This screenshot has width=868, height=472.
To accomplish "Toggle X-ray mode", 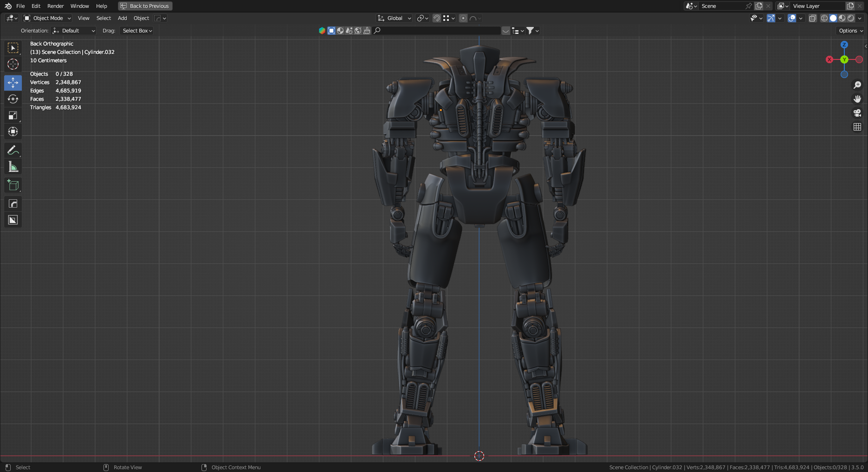I will point(813,18).
